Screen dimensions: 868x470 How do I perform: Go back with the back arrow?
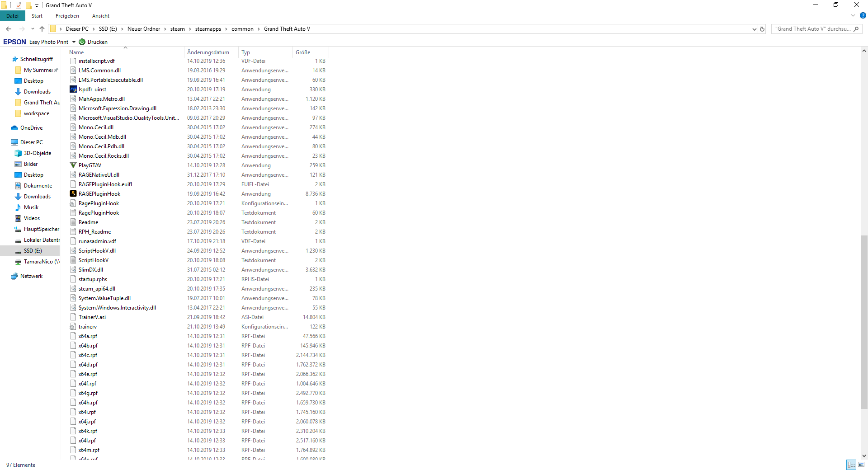[x=9, y=29]
